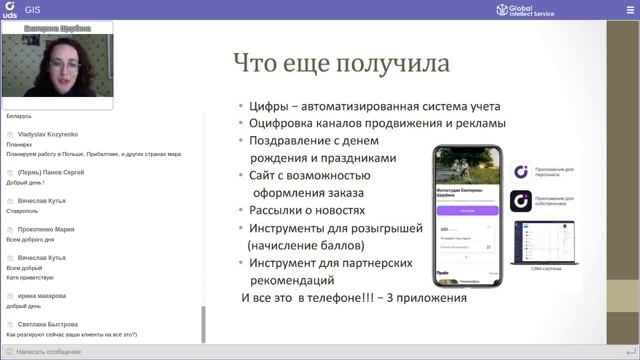The width and height of the screenshot is (640, 360).
Task: Click the message Ставрополь
Action: (22, 211)
